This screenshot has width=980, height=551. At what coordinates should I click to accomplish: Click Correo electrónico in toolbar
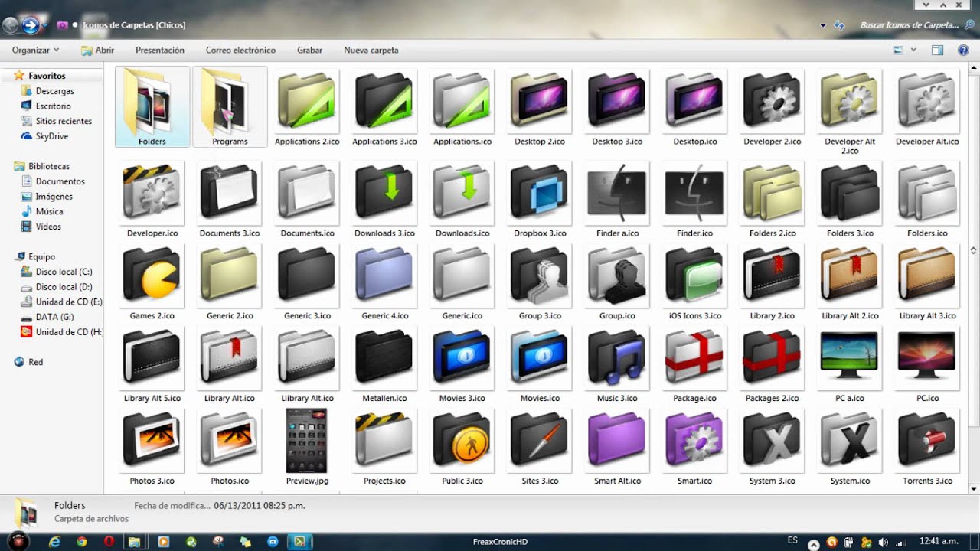tap(240, 50)
